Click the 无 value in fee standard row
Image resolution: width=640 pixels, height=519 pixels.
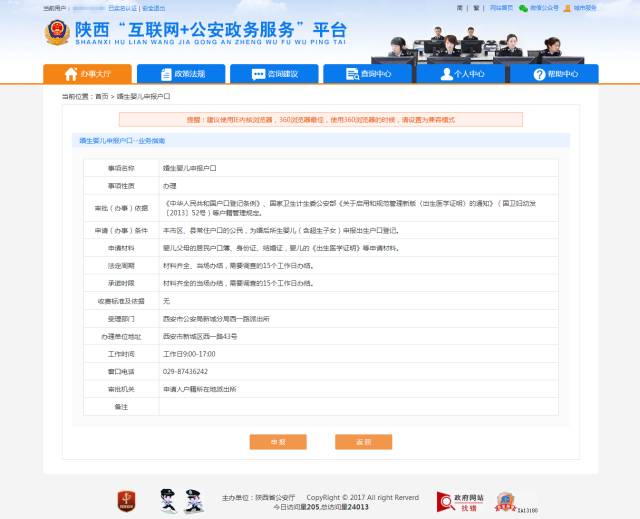point(166,301)
